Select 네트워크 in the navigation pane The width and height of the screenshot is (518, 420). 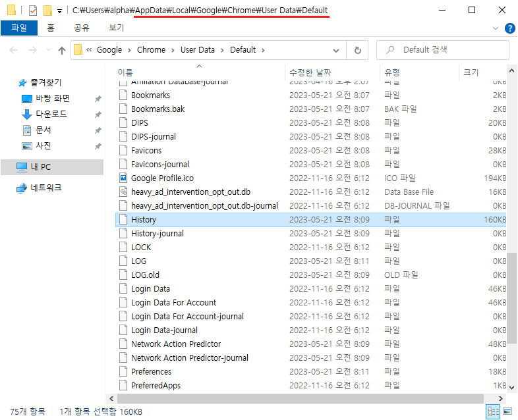click(46, 188)
